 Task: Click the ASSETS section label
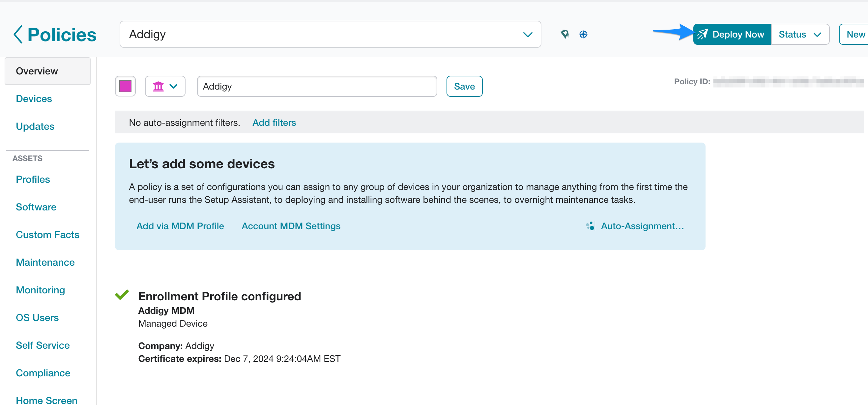(x=27, y=158)
